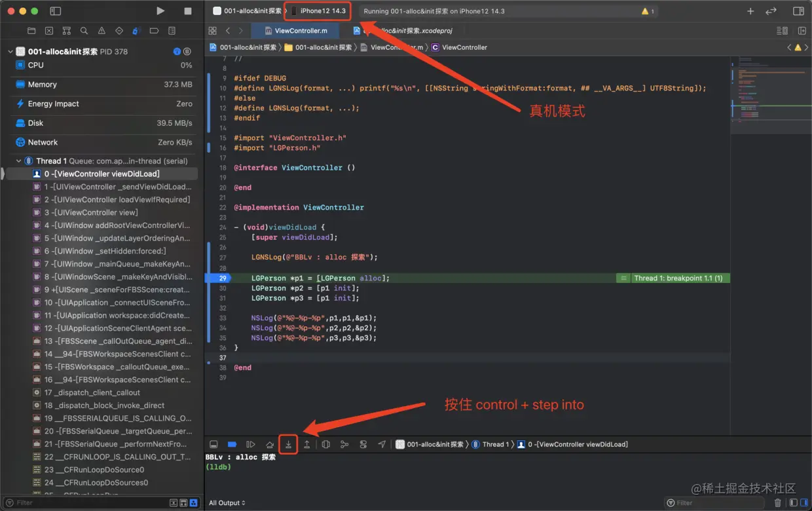Click Continue program execution

pos(250,444)
